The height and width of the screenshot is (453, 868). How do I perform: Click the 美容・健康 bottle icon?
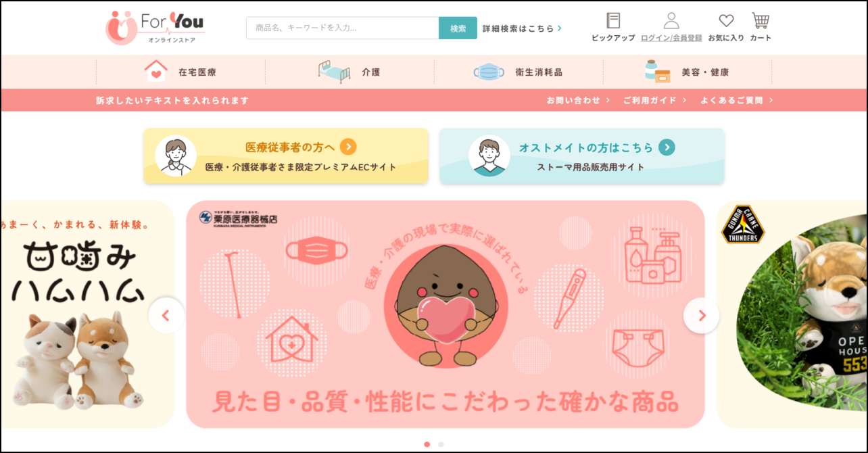coord(656,72)
